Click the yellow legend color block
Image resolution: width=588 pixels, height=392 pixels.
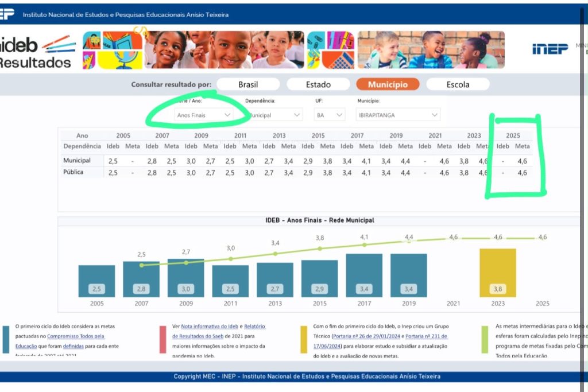304,340
